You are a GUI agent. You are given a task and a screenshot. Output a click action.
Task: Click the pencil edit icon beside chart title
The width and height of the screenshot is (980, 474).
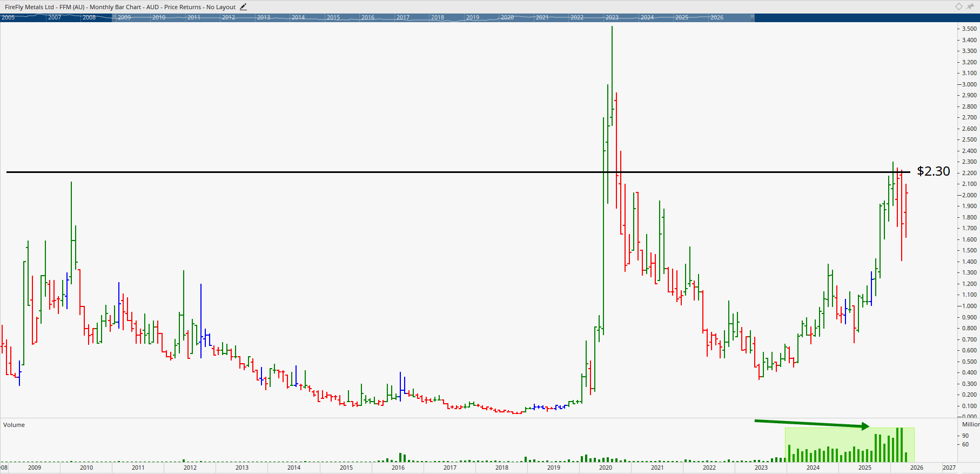point(243,7)
